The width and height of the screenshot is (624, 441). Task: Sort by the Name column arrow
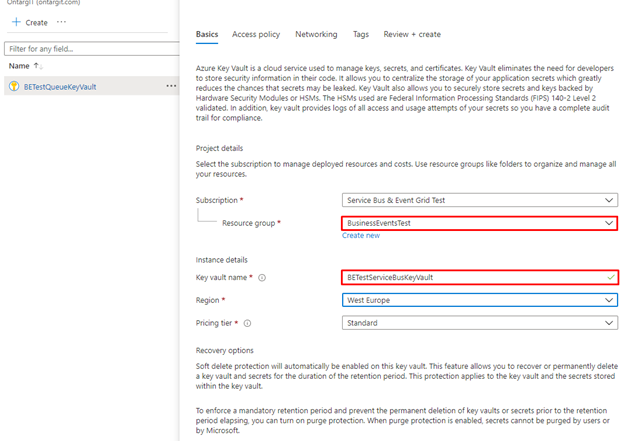37,66
